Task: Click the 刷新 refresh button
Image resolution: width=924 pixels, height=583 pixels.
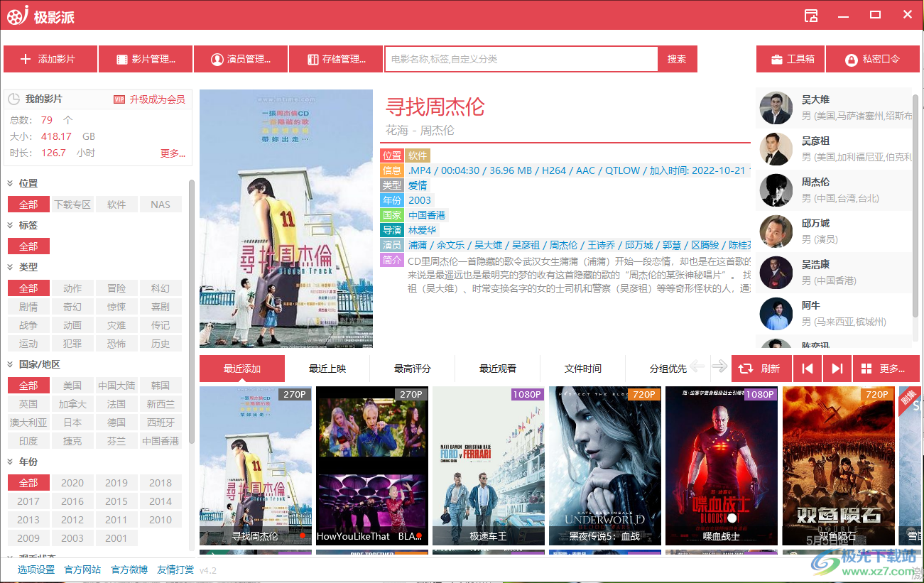Action: tap(760, 369)
